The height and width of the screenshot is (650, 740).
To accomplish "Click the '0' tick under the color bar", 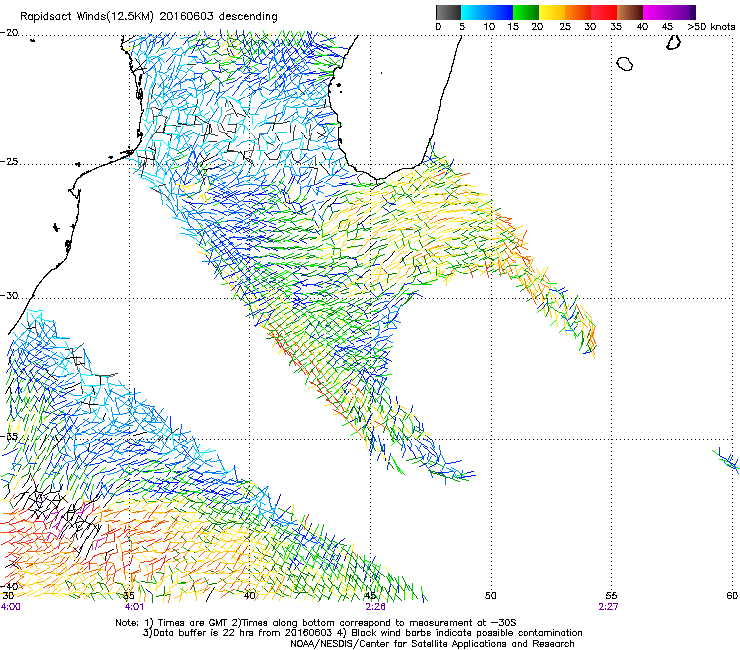I will point(438,27).
